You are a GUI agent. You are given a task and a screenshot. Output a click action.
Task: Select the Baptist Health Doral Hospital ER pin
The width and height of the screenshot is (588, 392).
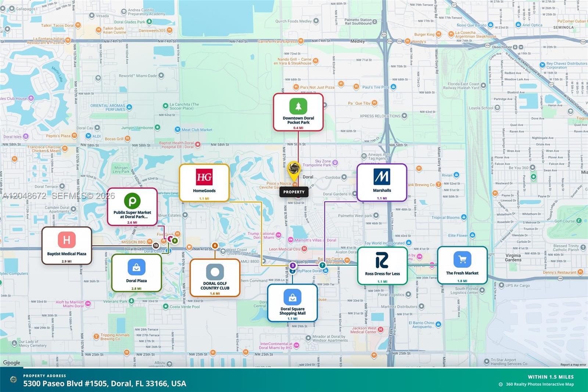click(x=198, y=145)
